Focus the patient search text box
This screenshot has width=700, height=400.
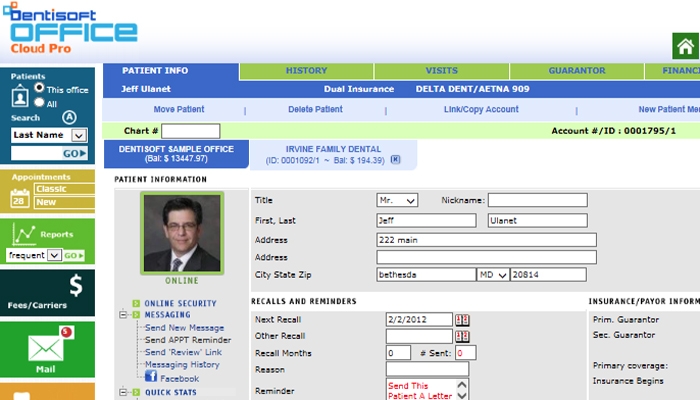(36, 154)
